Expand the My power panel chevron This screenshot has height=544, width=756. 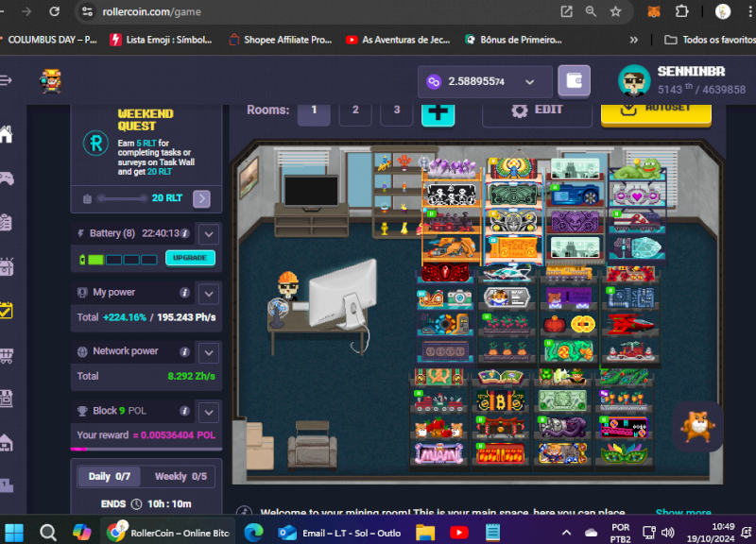click(x=209, y=294)
